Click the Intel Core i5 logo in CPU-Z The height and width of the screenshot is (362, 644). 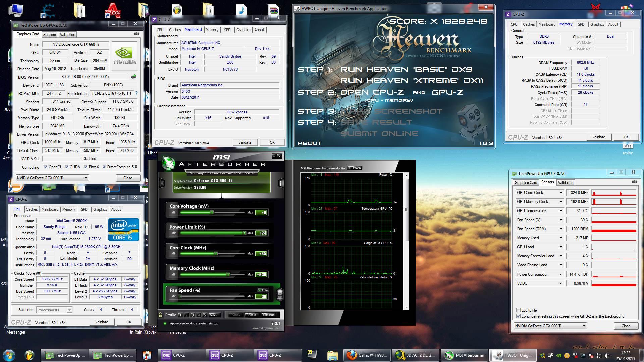click(123, 230)
